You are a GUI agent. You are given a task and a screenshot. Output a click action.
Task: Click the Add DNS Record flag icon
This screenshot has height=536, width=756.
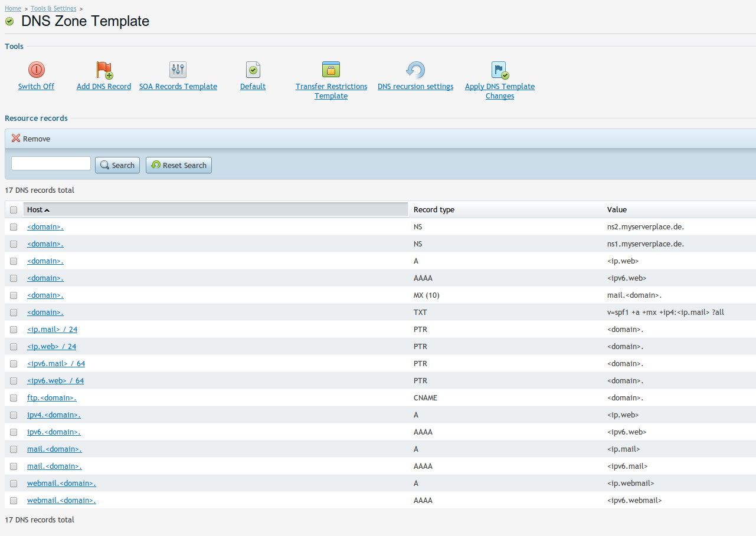(104, 70)
